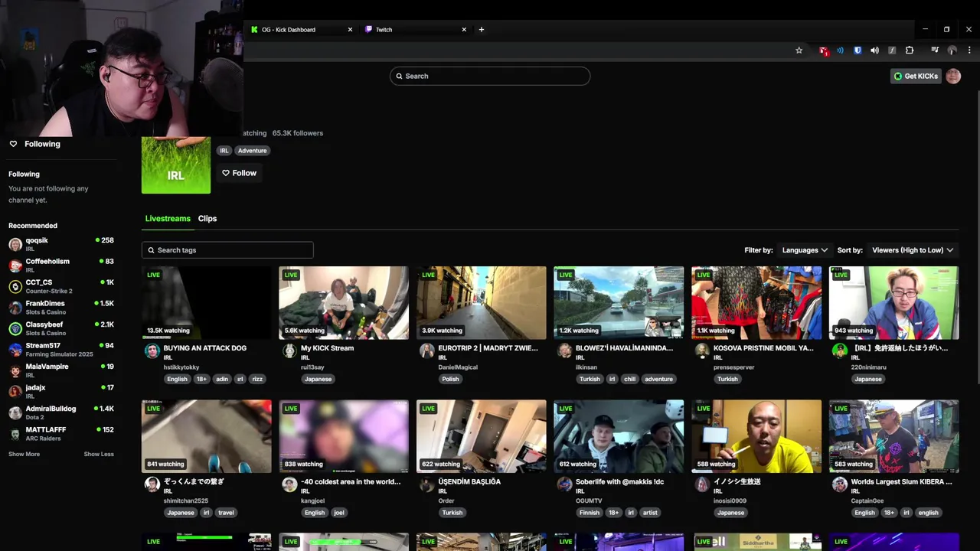980x551 pixels.
Task: Click the rizz tag under hstikkytokky
Action: [x=257, y=379]
